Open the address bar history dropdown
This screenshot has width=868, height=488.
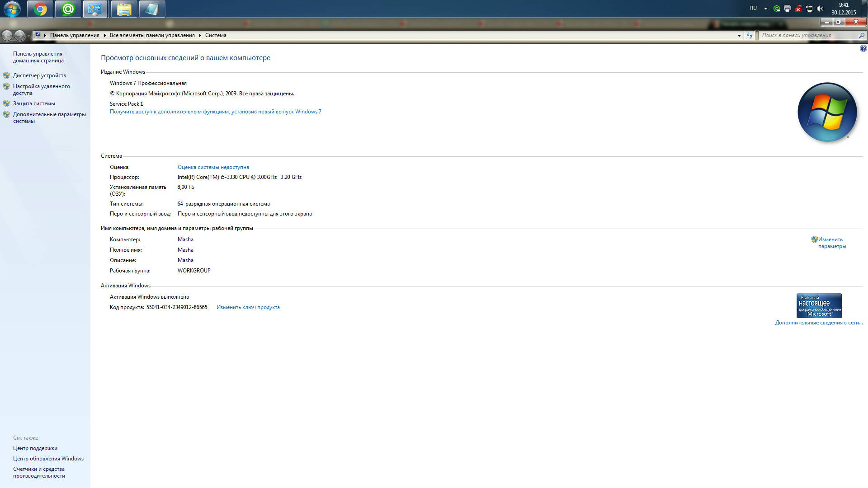739,35
